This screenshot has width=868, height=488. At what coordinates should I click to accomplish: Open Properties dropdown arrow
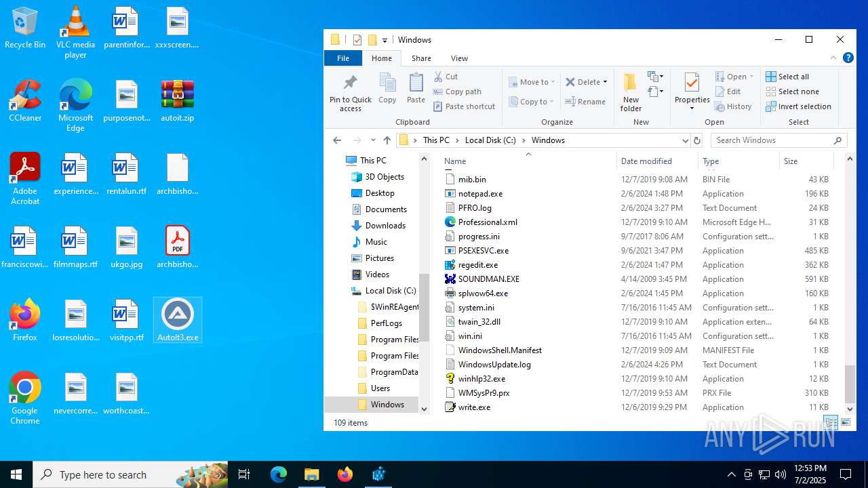pyautogui.click(x=692, y=108)
